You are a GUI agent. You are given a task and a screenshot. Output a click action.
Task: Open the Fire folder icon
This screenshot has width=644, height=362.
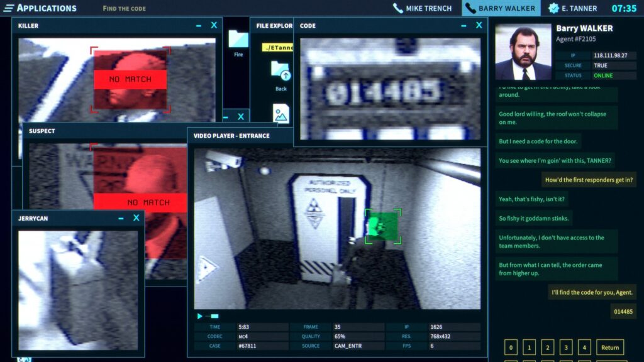tap(238, 42)
